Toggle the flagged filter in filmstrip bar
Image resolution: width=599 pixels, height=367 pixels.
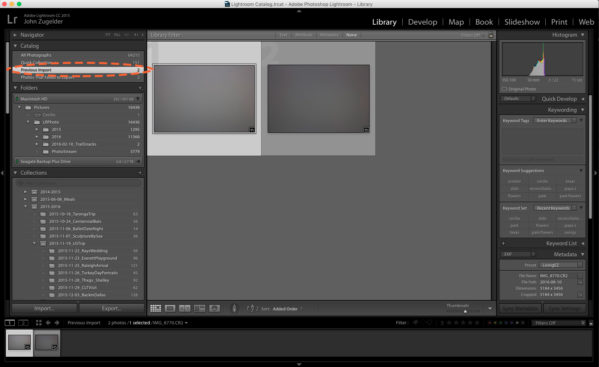tap(416, 323)
